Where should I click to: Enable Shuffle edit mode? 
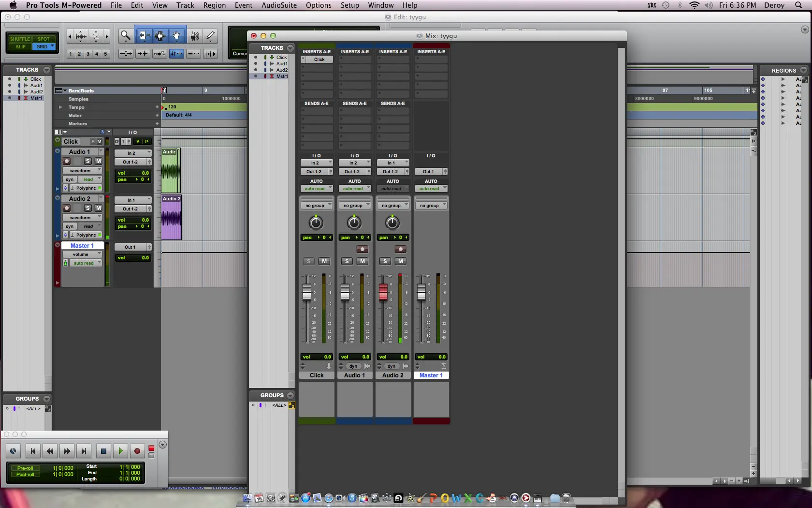[x=20, y=39]
